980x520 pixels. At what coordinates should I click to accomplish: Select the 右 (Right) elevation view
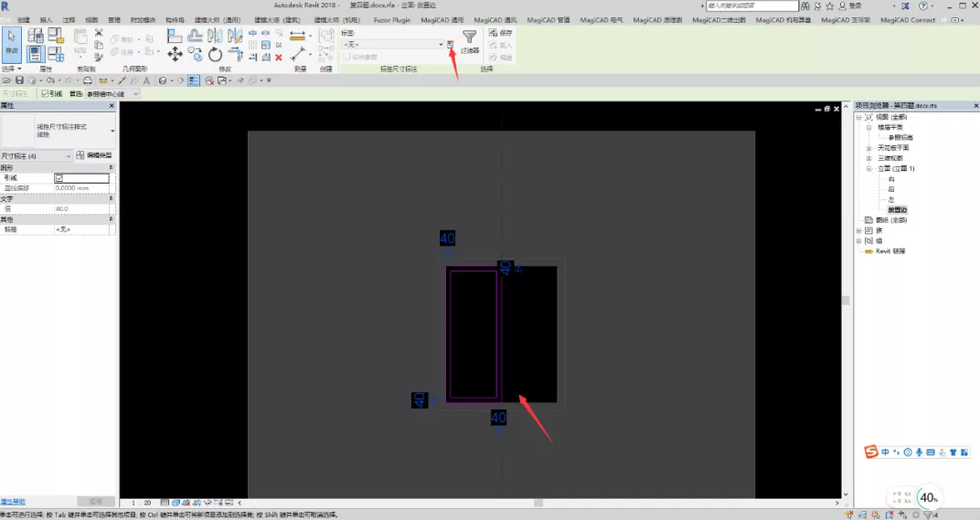[x=891, y=179]
